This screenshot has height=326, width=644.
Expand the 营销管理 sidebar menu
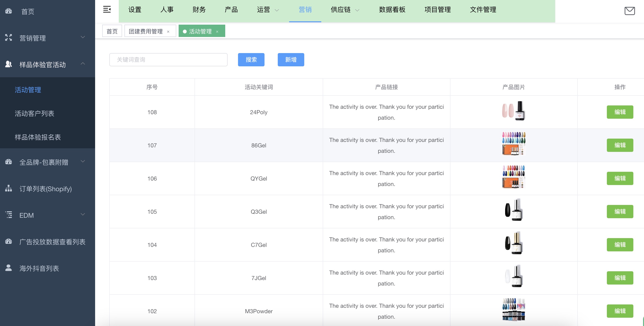[48, 38]
